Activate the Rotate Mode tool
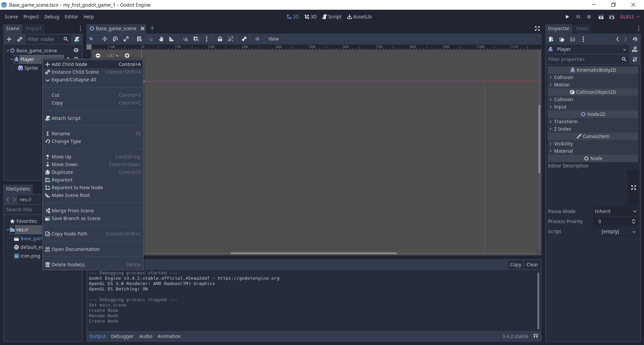The image size is (644, 345). coord(115,39)
